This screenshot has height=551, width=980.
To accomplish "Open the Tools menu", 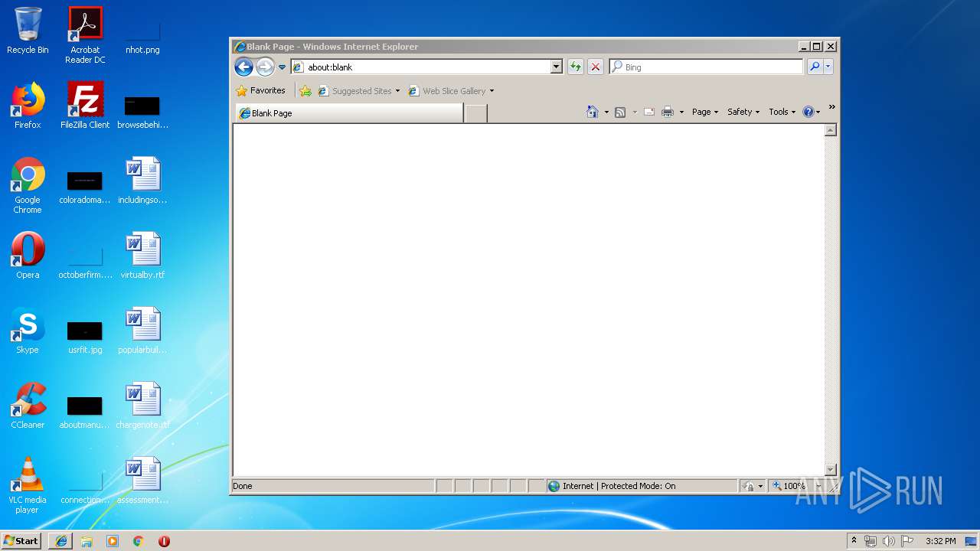I will (x=782, y=112).
